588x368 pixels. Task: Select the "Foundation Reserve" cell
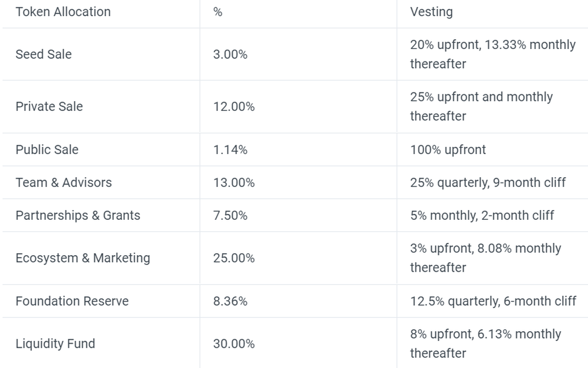72,301
